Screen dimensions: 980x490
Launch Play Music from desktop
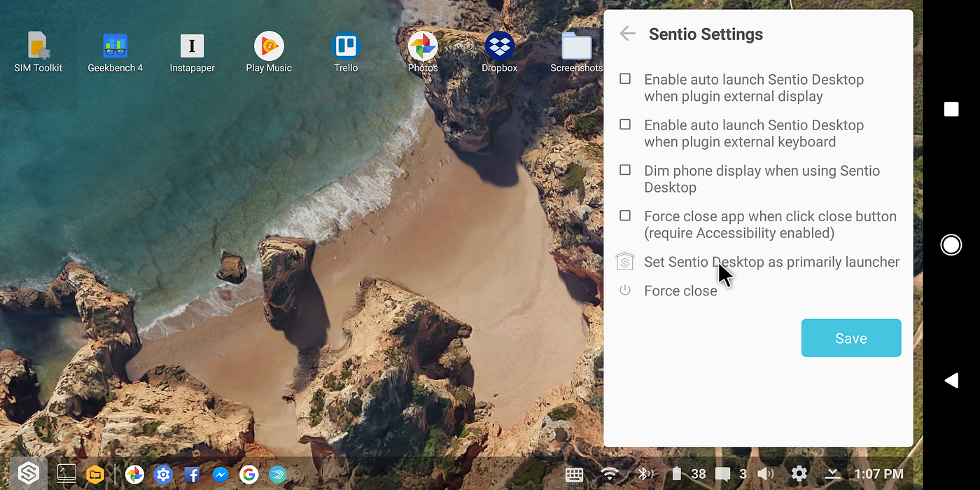[269, 52]
